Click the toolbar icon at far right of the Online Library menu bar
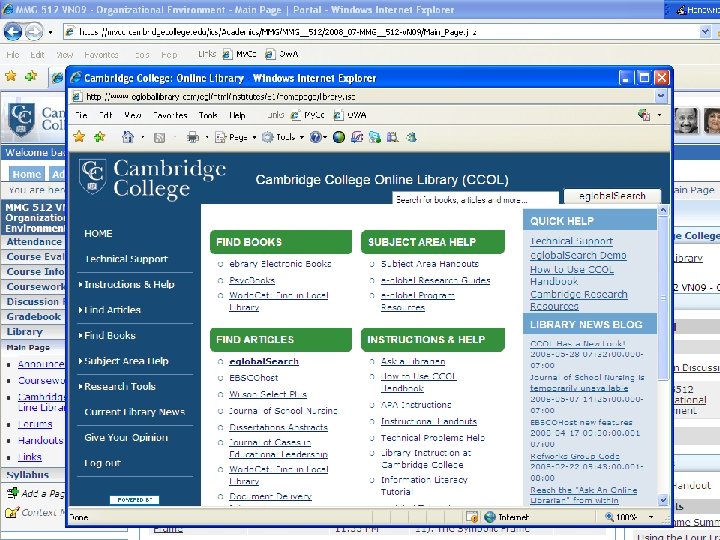The width and height of the screenshot is (720, 540). click(644, 115)
